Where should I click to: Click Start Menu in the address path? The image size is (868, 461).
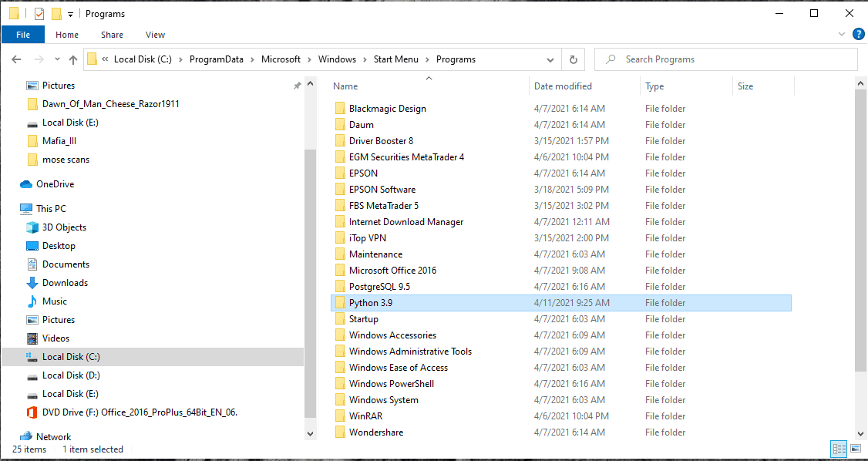click(395, 59)
